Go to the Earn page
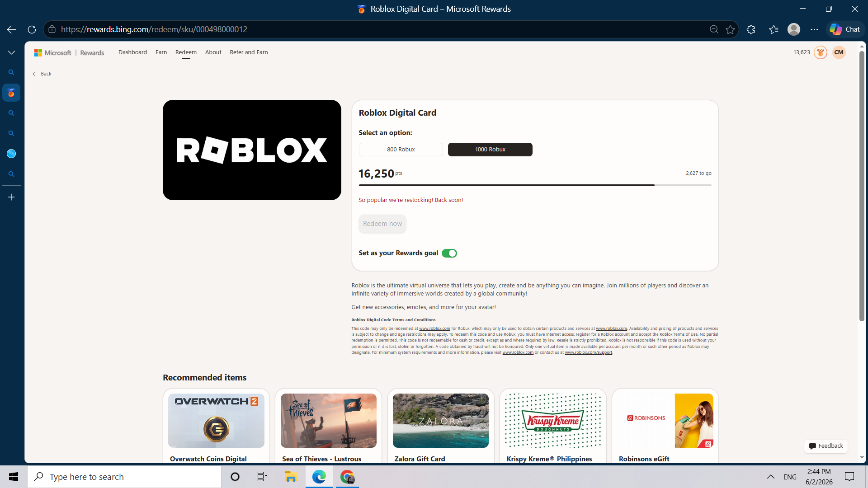 [161, 52]
